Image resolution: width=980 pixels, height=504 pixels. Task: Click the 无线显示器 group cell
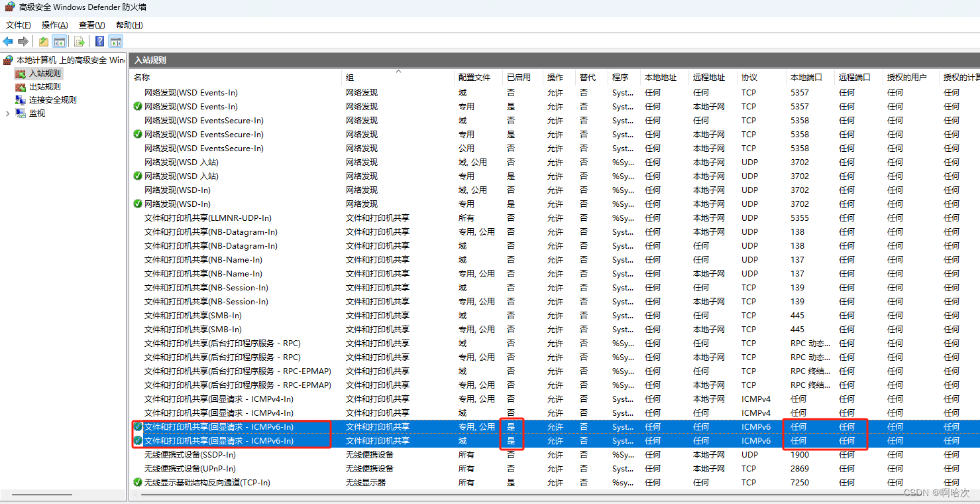pyautogui.click(x=366, y=482)
